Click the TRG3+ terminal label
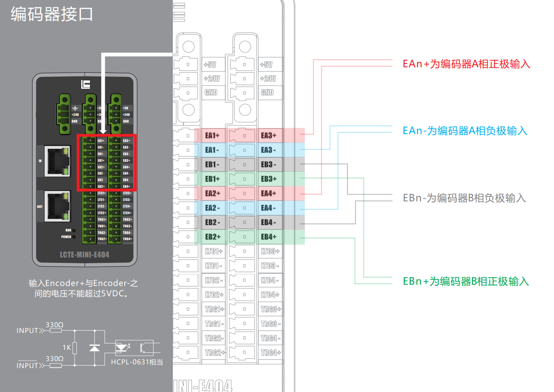Screen dimensions: 554x392 coord(271,309)
